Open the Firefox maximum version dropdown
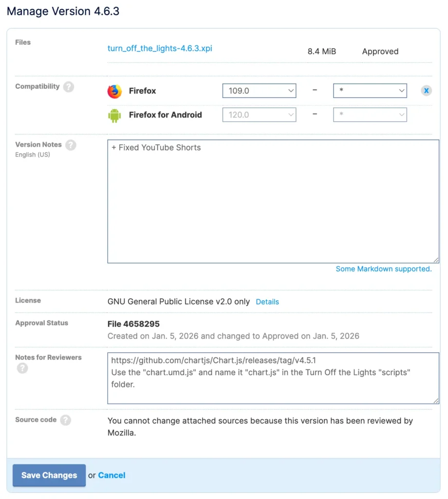The height and width of the screenshot is (499, 448). coord(370,91)
